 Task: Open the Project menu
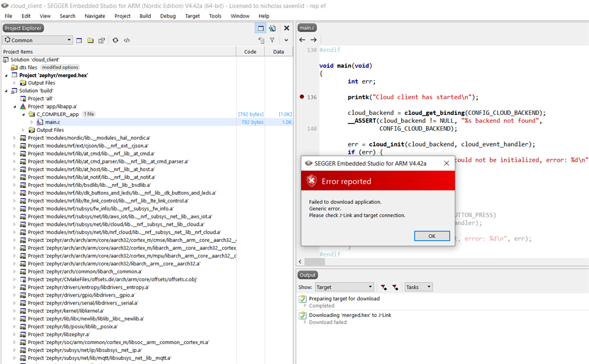(x=122, y=16)
